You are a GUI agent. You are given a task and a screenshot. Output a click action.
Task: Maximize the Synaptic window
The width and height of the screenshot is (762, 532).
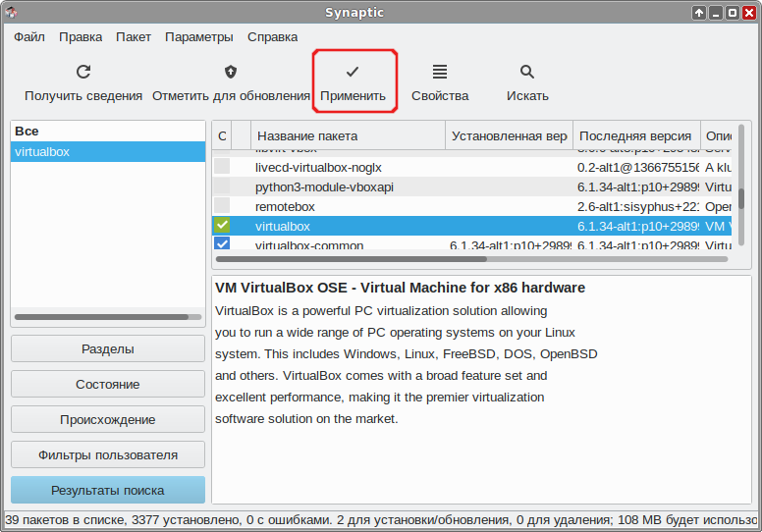coord(733,13)
